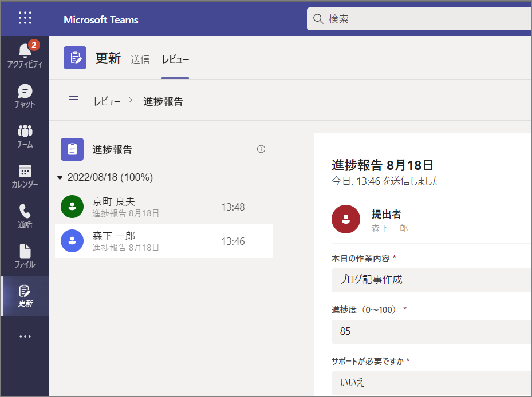
Task: Go back to レビュー breadcrumb
Action: click(x=107, y=101)
